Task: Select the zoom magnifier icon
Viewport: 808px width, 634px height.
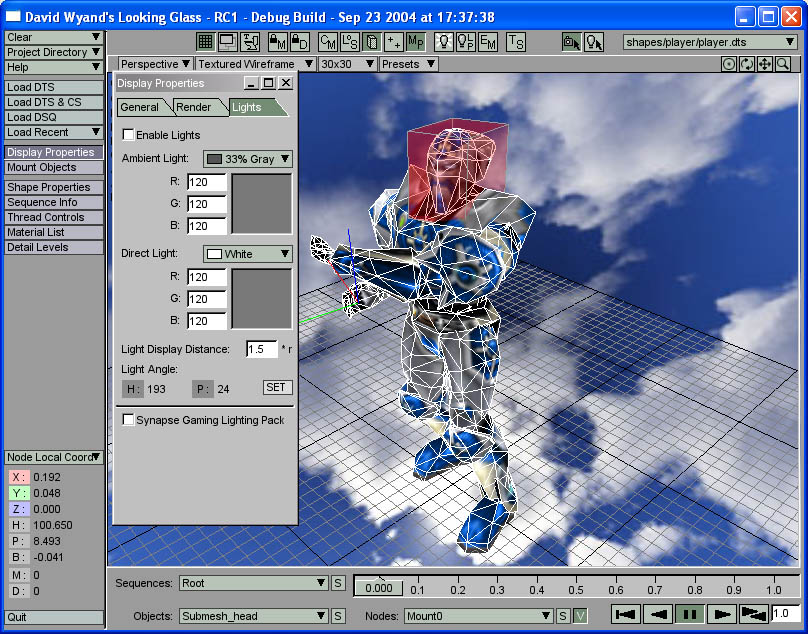Action: [x=782, y=64]
